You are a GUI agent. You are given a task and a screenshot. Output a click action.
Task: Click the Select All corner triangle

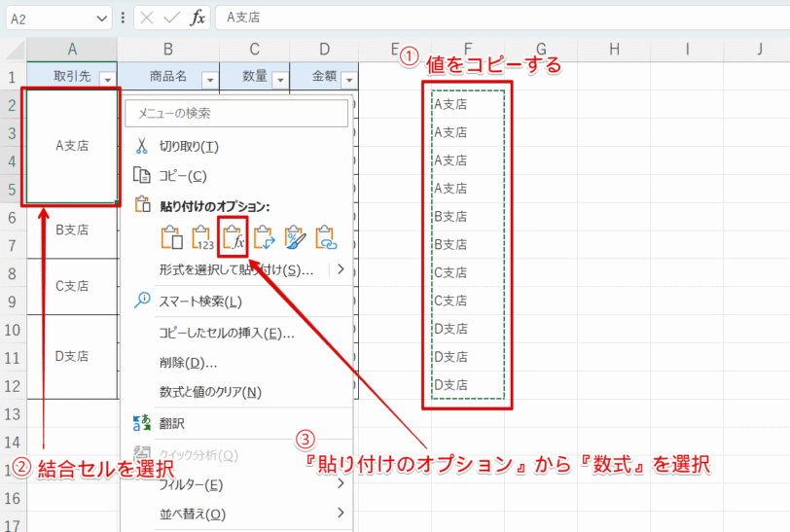click(16, 51)
